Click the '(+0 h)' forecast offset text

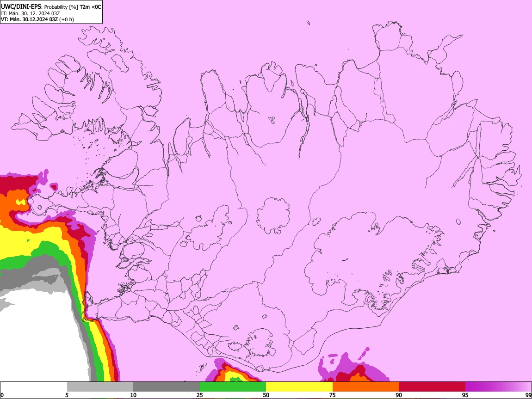[67, 19]
